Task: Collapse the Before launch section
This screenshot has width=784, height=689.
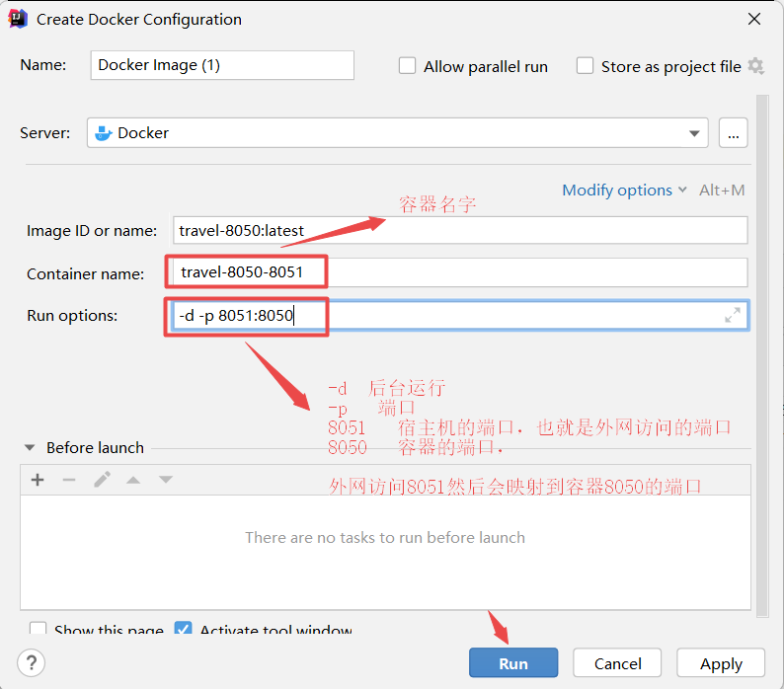Action: (x=30, y=447)
